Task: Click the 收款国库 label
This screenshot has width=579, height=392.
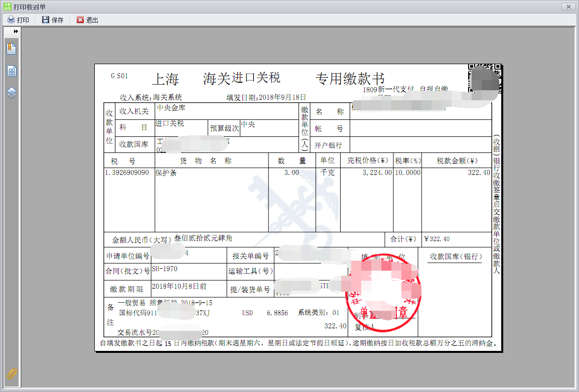Action: pos(133,144)
